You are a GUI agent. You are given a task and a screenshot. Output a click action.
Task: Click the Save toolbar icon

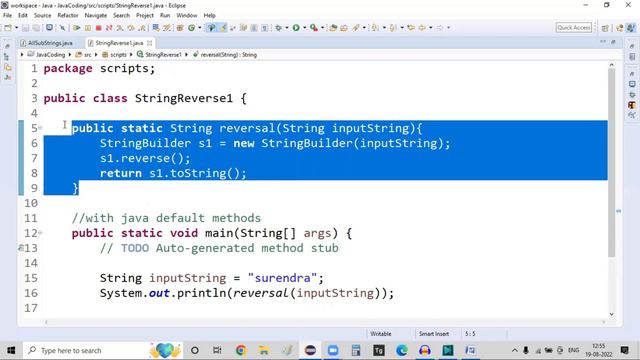point(25,28)
